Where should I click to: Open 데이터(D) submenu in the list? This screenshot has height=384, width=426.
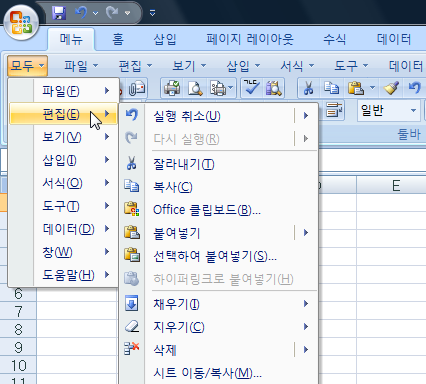63,229
